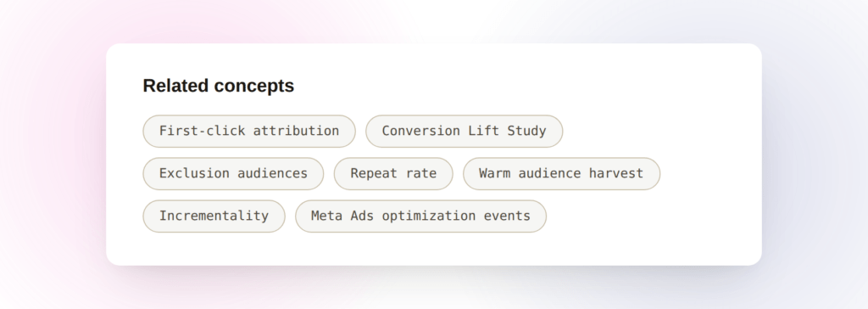Navigate to the Repeat rate concept
Viewport: 868px width, 309px height.
click(x=393, y=174)
